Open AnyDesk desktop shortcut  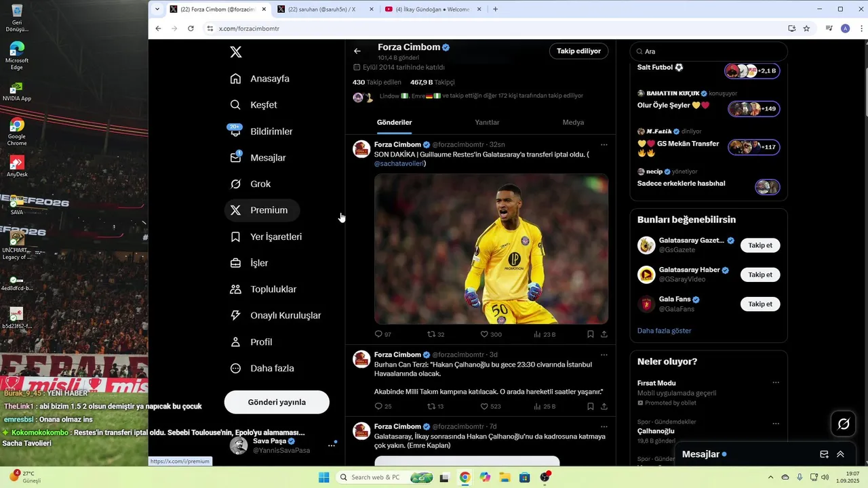[x=17, y=167]
